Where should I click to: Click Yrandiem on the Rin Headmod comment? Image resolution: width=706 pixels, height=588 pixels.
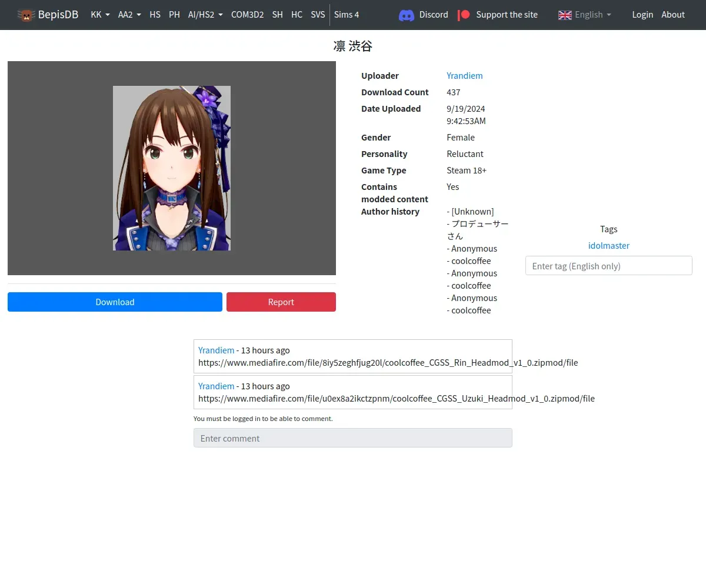click(216, 350)
